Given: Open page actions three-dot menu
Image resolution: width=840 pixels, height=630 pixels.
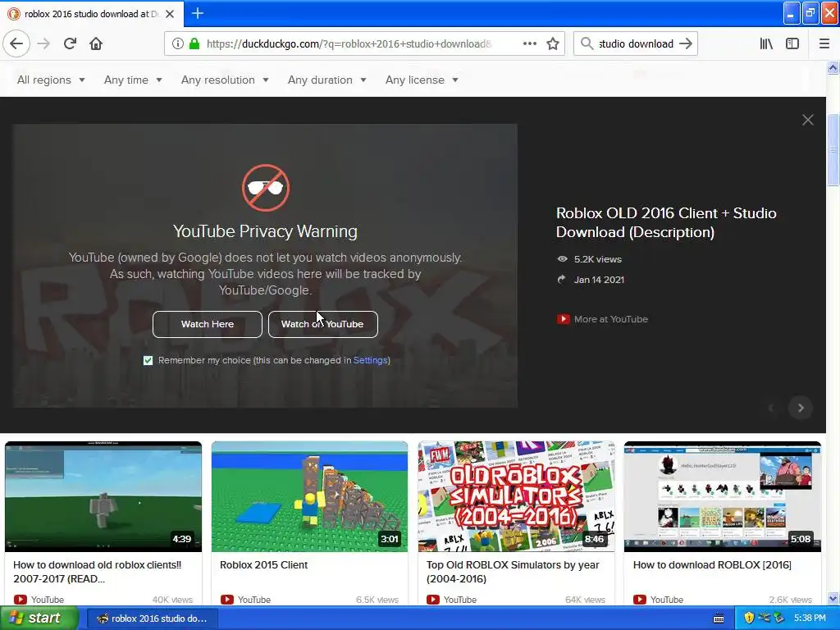Looking at the screenshot, I should [x=530, y=43].
